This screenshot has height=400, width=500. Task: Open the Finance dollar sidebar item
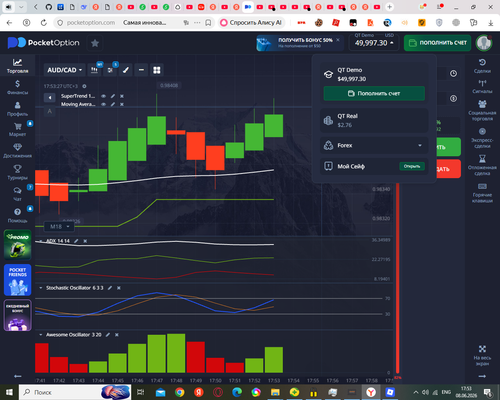[17, 87]
